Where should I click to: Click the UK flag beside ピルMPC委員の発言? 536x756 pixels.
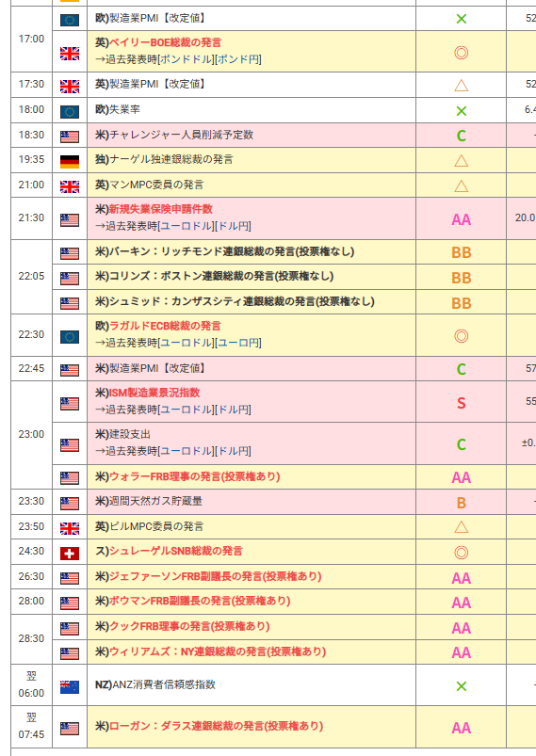pyautogui.click(x=70, y=528)
